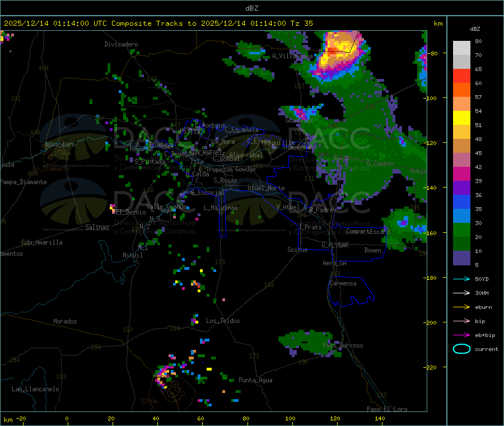Click the El_Desvio map label

coord(130,212)
